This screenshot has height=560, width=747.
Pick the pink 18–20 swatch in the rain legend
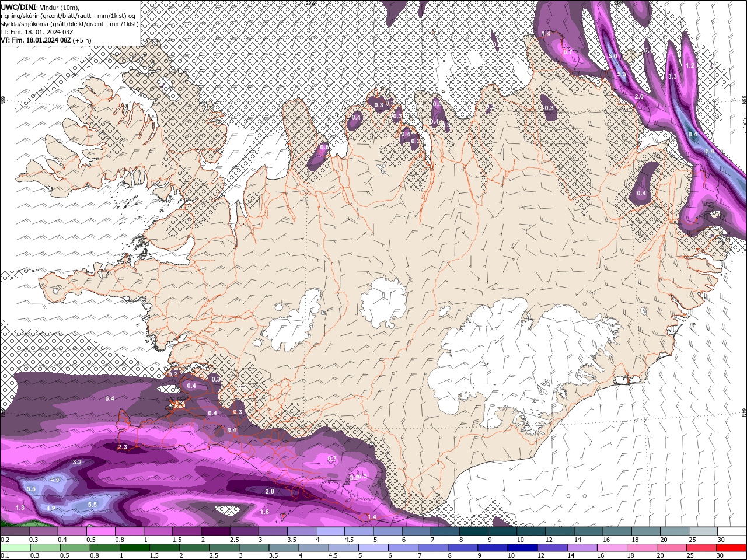click(642, 548)
